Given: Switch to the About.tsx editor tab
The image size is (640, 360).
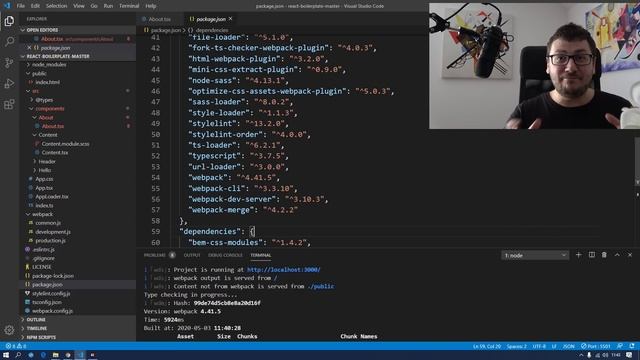Looking at the screenshot, I should [x=159, y=19].
